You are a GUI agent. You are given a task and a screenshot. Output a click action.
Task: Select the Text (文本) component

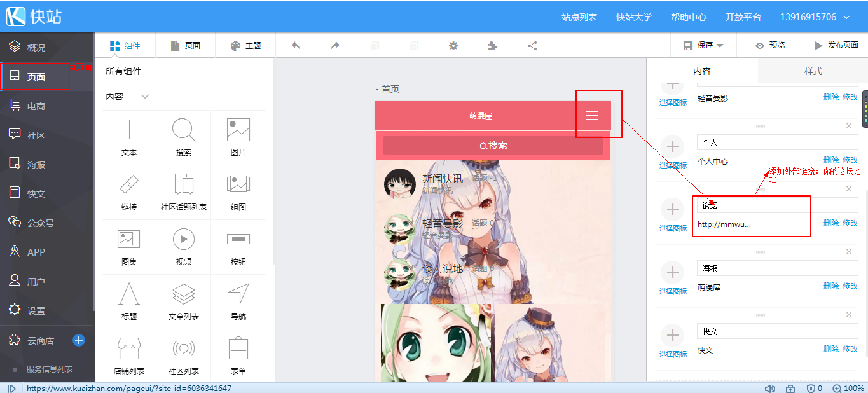coord(129,137)
